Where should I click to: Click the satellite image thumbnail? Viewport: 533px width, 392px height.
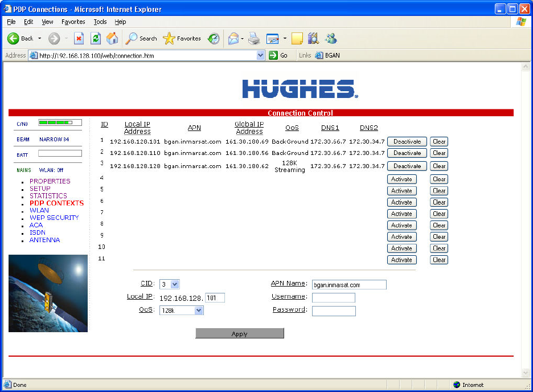pyautogui.click(x=48, y=293)
